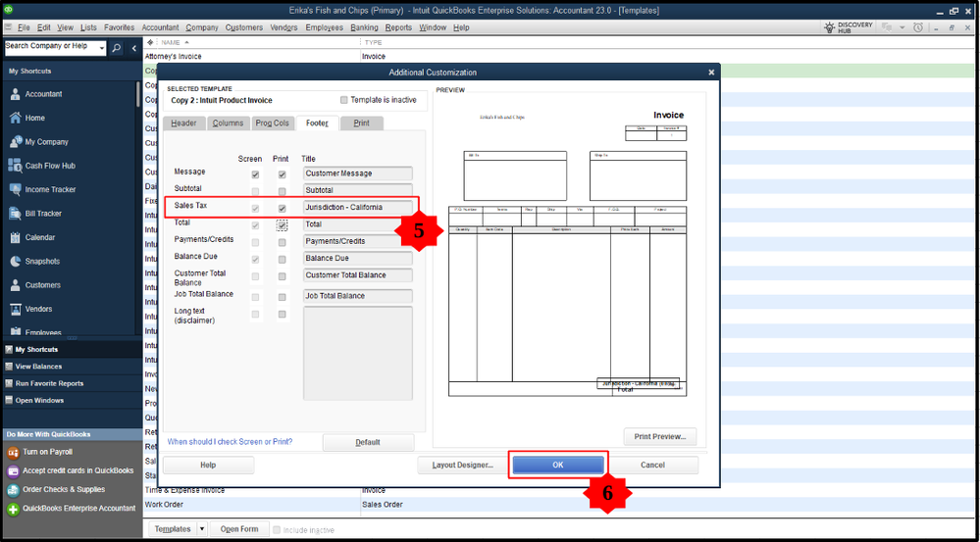This screenshot has width=980, height=542.
Task: Open the Layout Designer
Action: pos(463,466)
